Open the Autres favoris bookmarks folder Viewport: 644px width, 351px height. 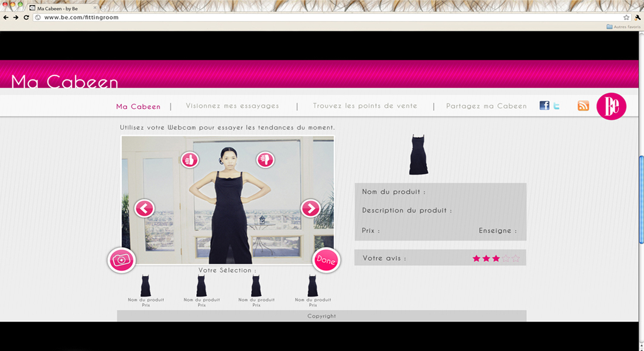[624, 27]
